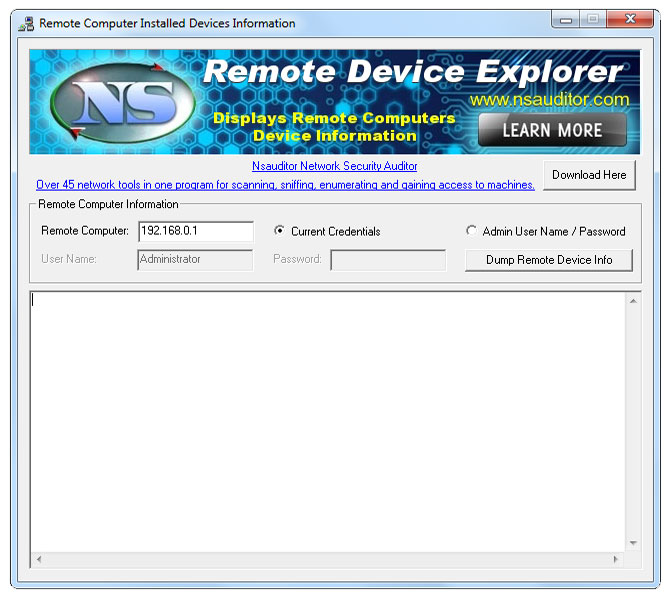Click the application icon in the title bar
This screenshot has height=600, width=670.
26,23
